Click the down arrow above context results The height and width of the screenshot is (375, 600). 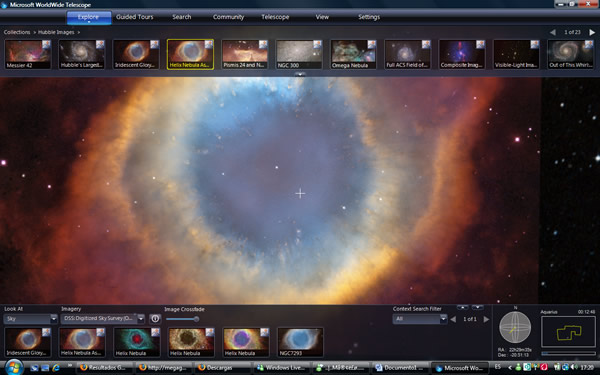tap(478, 307)
